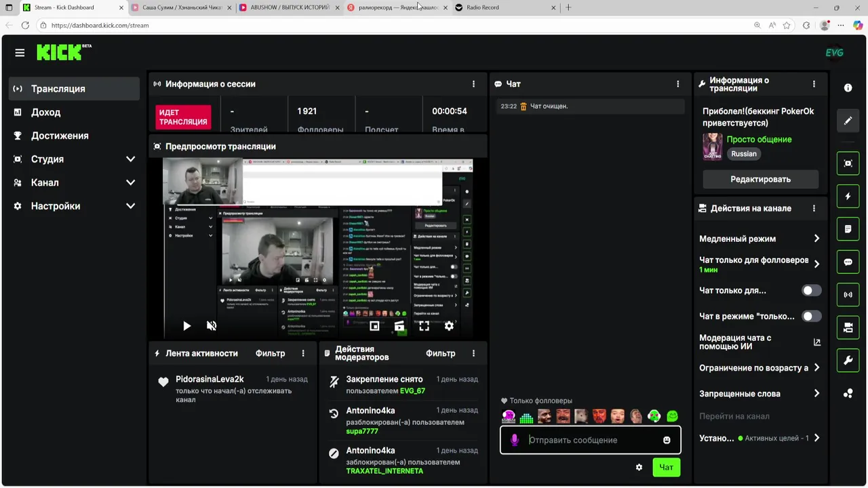868x488 pixels.
Task: Open the active goals arrow
Action: pos(816,438)
